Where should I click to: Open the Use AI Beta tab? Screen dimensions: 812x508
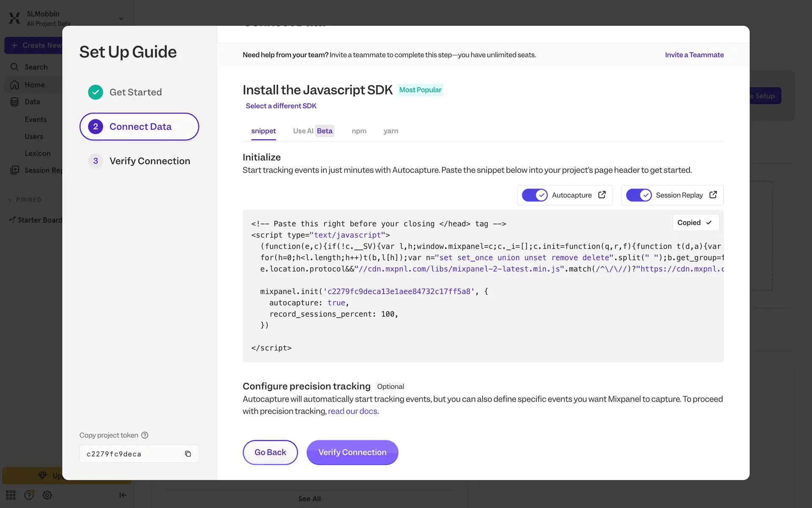click(x=313, y=131)
